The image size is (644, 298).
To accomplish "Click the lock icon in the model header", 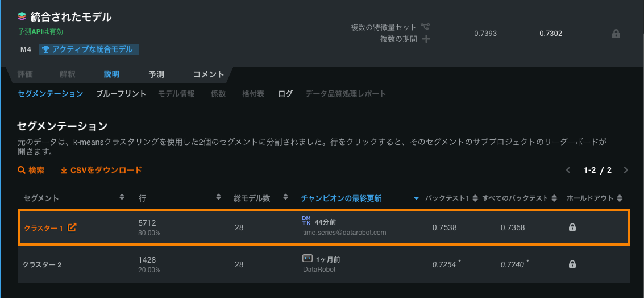I will tap(616, 34).
